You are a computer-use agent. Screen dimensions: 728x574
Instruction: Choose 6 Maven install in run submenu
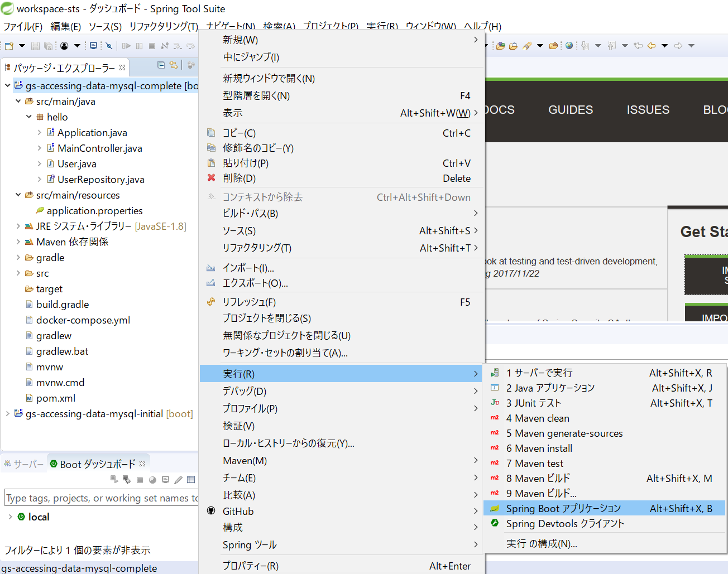(x=539, y=448)
